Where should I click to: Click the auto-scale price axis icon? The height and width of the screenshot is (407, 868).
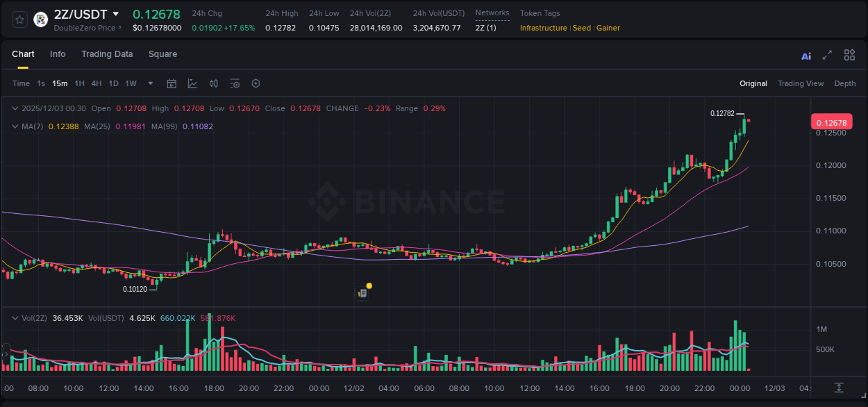837,387
